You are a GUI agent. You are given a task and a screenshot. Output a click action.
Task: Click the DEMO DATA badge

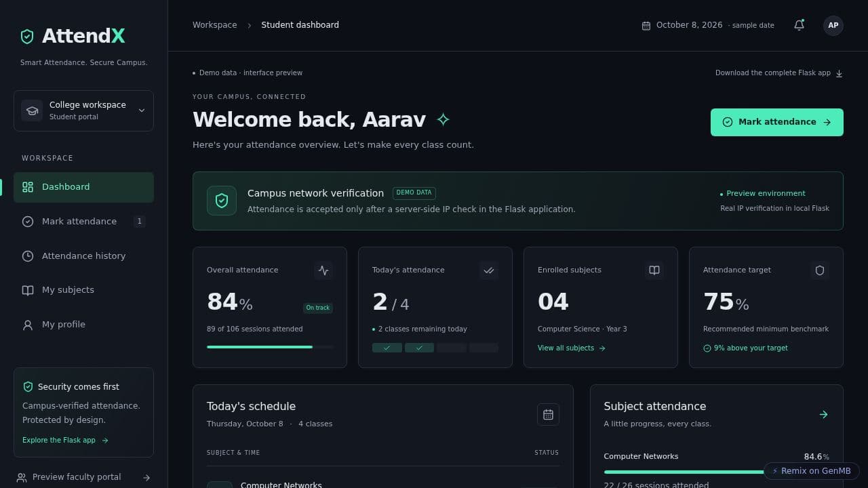tap(414, 192)
